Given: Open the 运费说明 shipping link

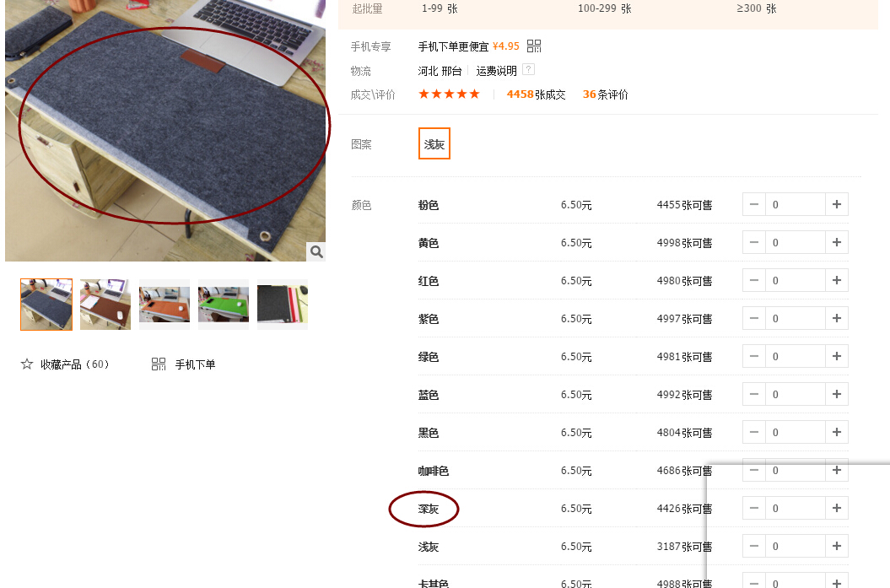Looking at the screenshot, I should [x=496, y=70].
